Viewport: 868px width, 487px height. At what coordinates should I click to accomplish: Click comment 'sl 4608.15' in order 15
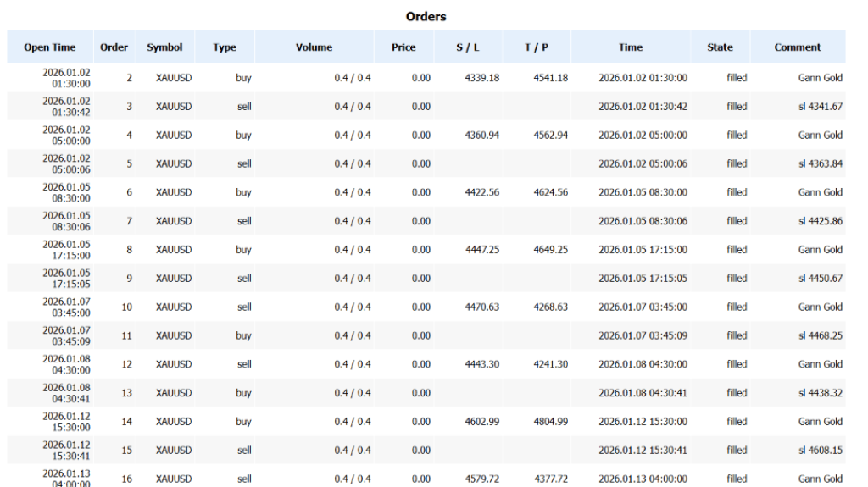click(x=821, y=450)
